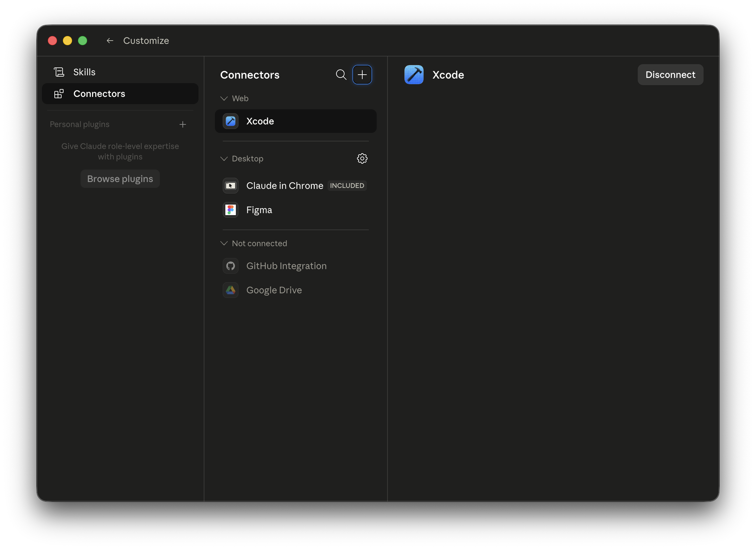This screenshot has height=550, width=756.
Task: Click the Xcode hammer icon in the list
Action: 231,121
